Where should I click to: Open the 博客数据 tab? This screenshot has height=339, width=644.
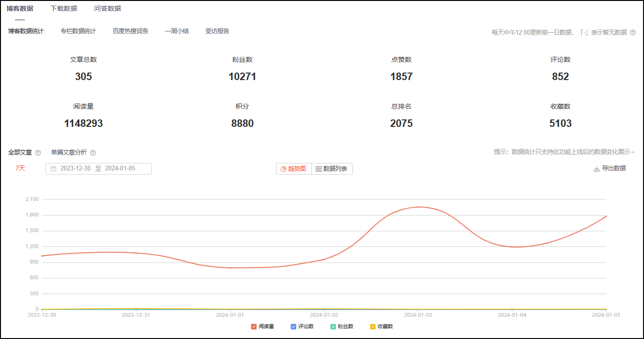pos(20,8)
